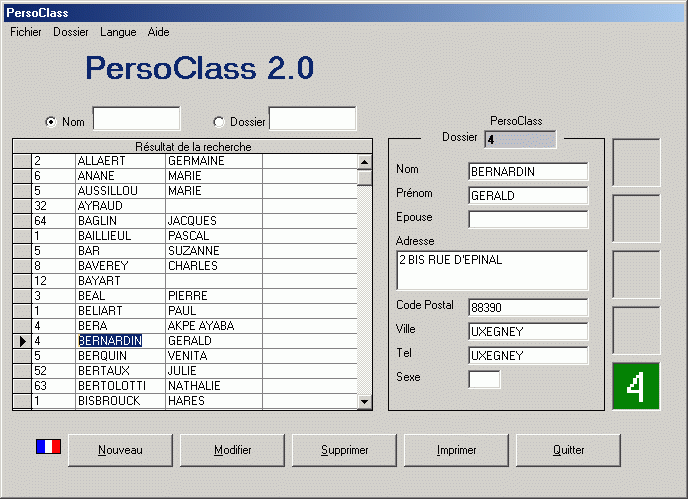Click the Résultat de la recherche header
Viewport: 688px width, 499px height.
[x=193, y=147]
